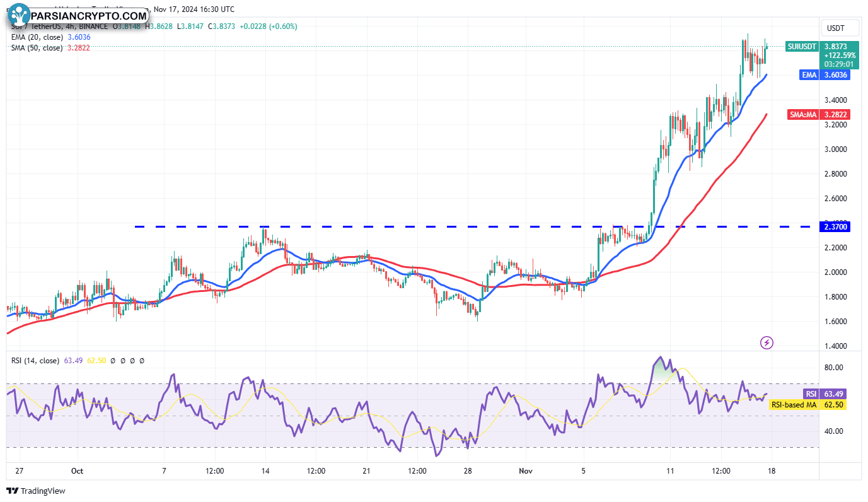868x502 pixels.
Task: Click the Oct label on time axis
Action: [78, 471]
